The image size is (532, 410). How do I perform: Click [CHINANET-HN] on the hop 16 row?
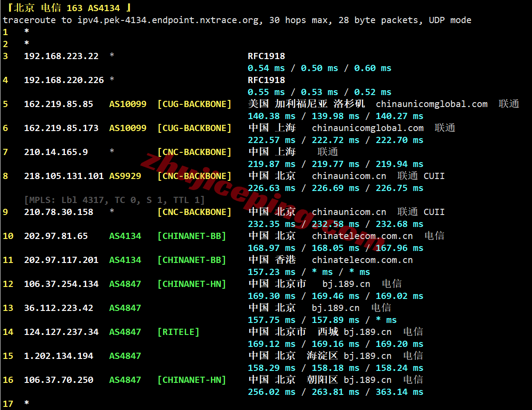pyautogui.click(x=192, y=380)
